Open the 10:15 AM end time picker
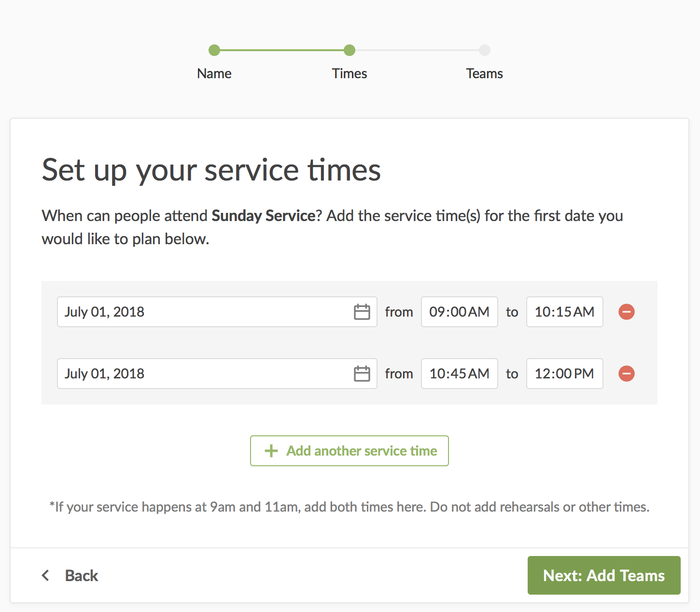Image resolution: width=700 pixels, height=612 pixels. [x=564, y=312]
